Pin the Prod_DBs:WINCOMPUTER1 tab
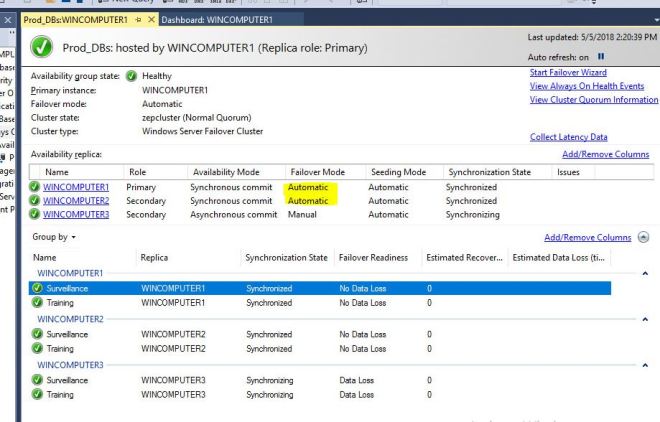This screenshot has width=660, height=422. 137,20
